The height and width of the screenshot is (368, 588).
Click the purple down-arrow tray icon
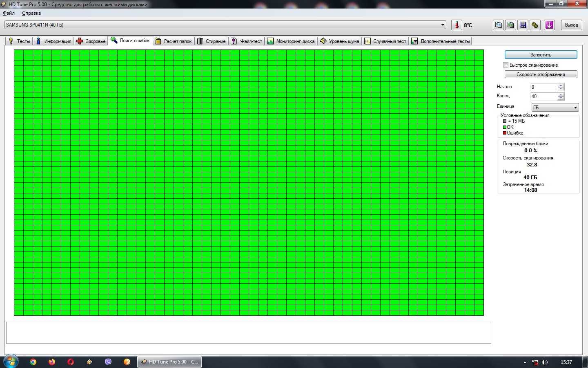click(549, 25)
